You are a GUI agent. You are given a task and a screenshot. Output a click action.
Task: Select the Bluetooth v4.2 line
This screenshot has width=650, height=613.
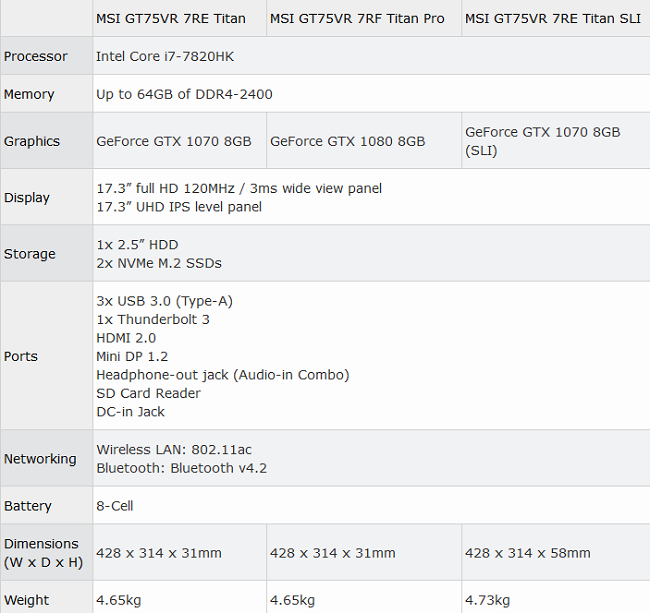tap(181, 468)
